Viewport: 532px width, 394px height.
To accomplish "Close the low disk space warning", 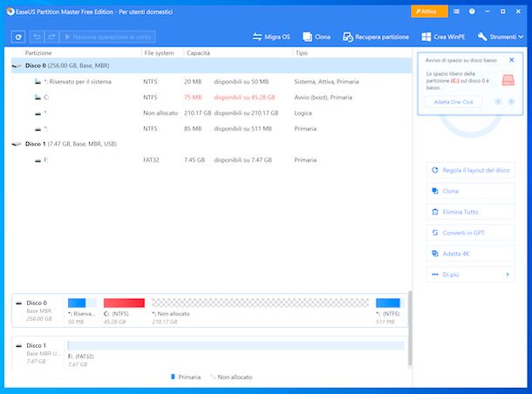I will 512,60.
